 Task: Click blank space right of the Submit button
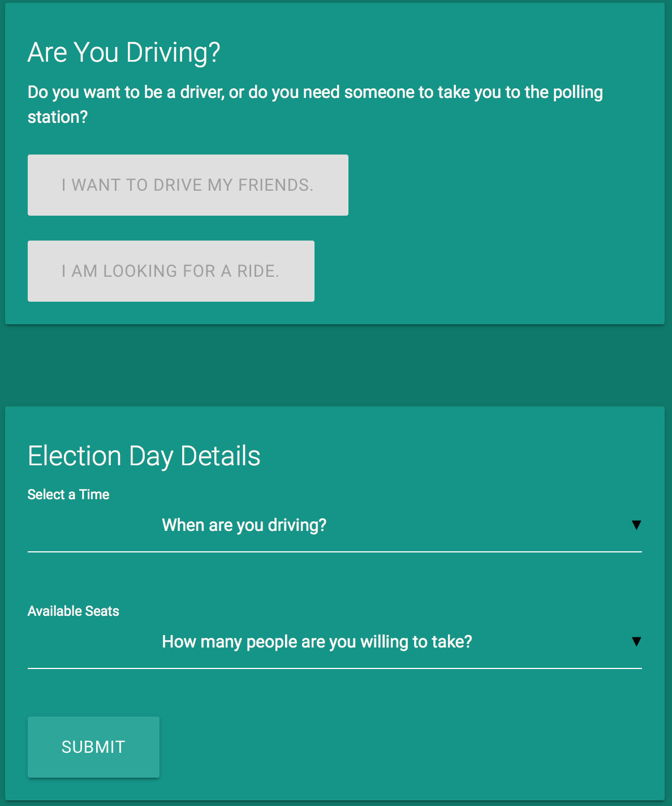click(396, 747)
